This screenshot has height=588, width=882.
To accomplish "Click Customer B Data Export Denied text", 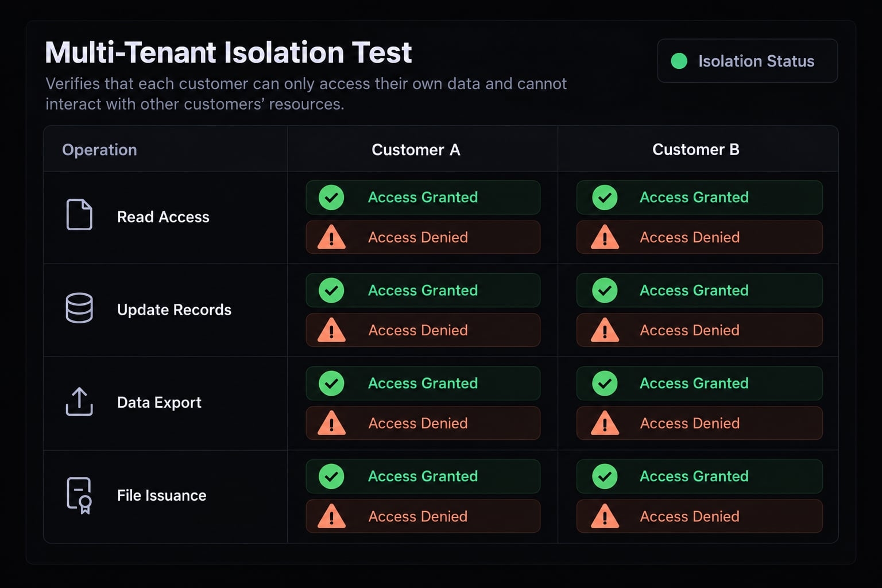I will 690,423.
